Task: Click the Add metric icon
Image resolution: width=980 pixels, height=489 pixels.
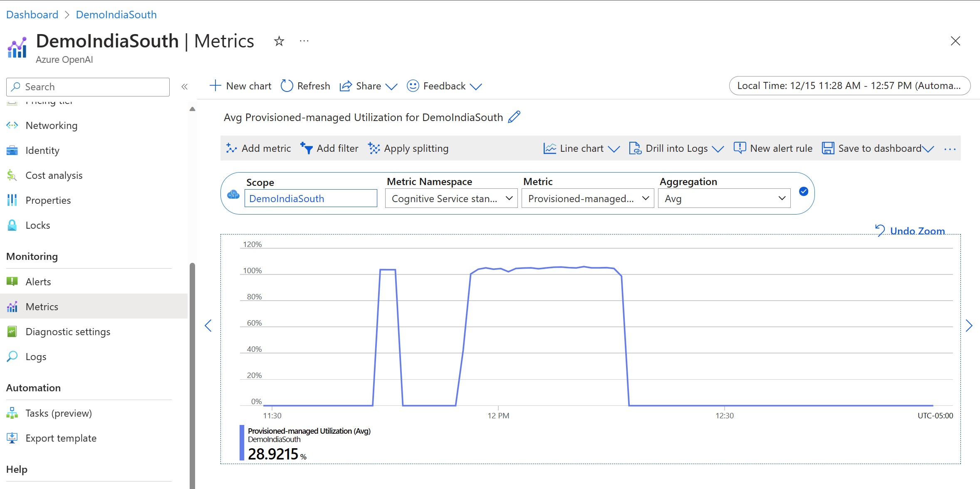Action: point(231,148)
